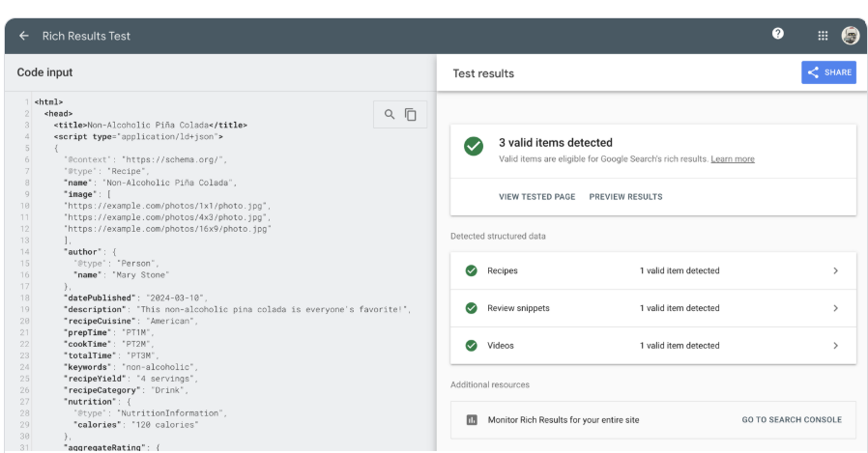Image resolution: width=868 pixels, height=453 pixels.
Task: Click the script type application/ld+json line
Action: (x=138, y=136)
